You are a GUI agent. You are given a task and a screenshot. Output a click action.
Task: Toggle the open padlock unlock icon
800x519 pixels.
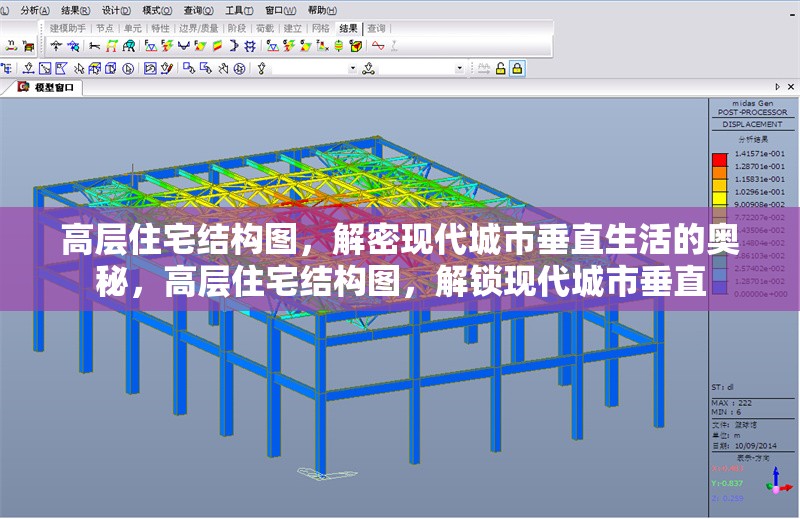coord(500,68)
